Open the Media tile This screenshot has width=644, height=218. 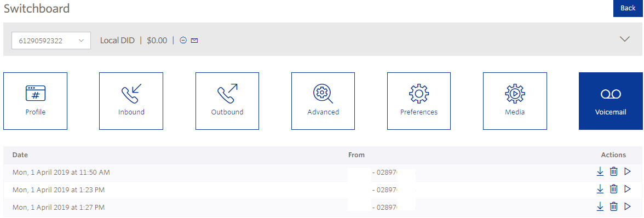click(515, 101)
